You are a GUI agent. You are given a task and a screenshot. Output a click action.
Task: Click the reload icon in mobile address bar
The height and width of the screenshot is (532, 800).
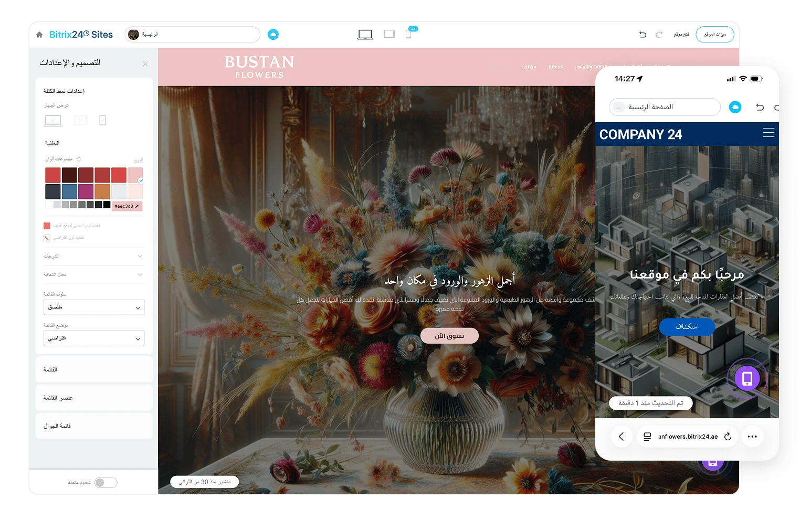(728, 437)
